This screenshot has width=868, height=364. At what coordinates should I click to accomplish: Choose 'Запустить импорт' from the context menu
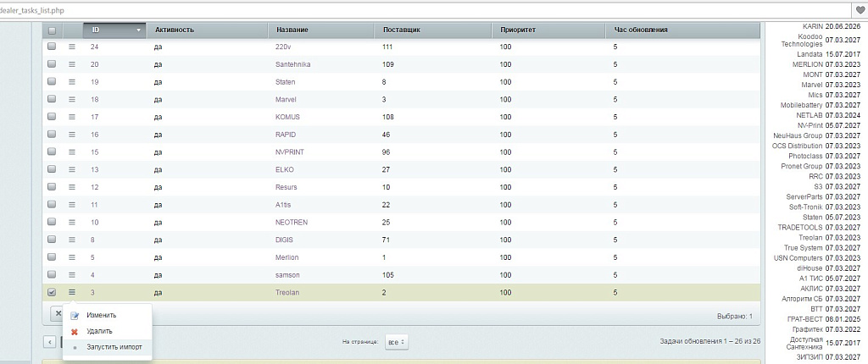[114, 347]
